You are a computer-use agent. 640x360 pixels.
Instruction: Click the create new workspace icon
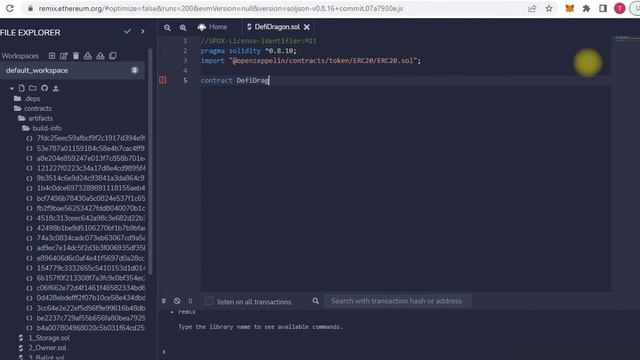tap(52, 56)
